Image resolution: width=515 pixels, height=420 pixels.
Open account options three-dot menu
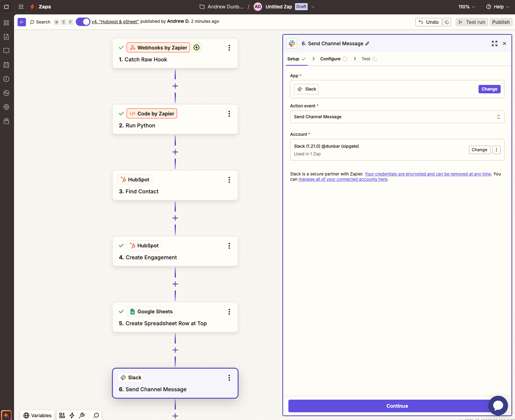point(496,150)
